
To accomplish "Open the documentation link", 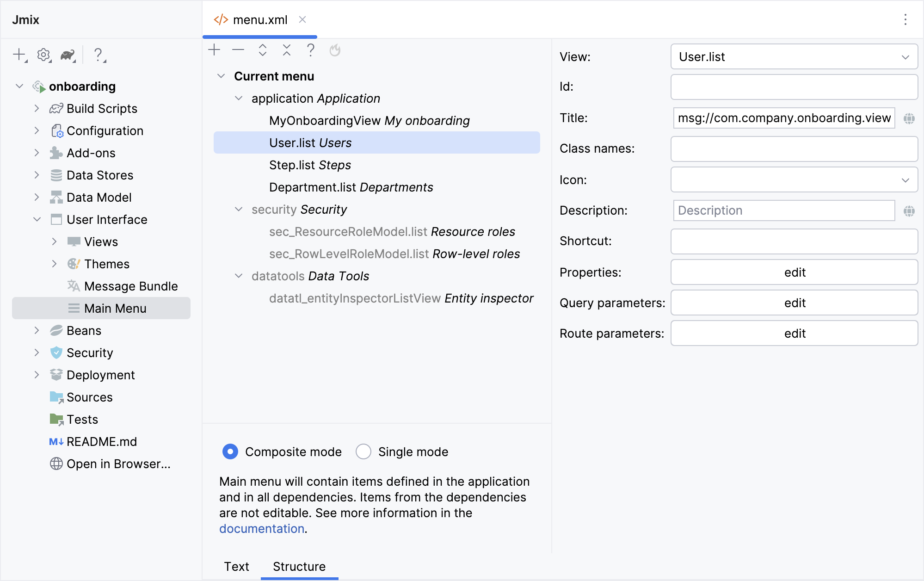I will tap(262, 528).
